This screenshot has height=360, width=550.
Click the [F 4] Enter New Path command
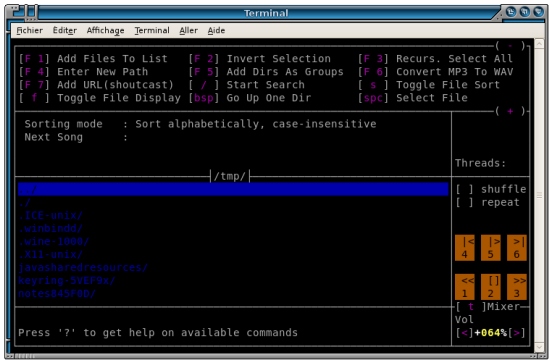pos(83,72)
